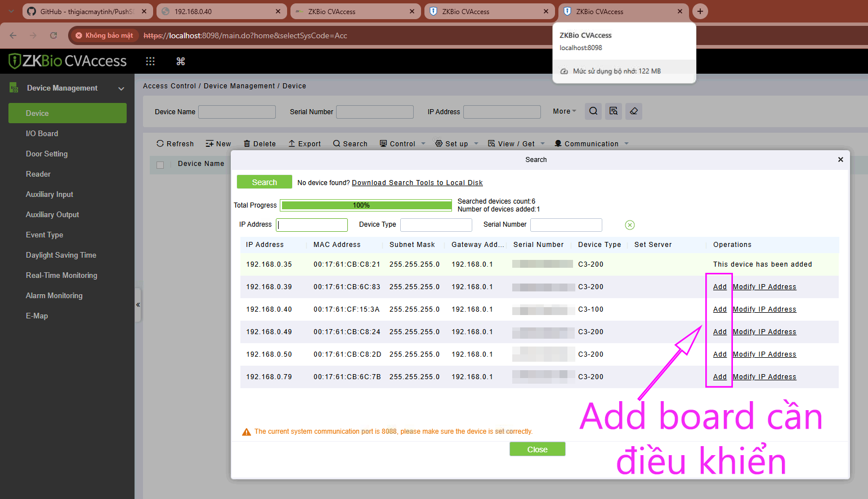This screenshot has height=499, width=868.
Task: Click the main Serial Number filter field
Action: click(x=375, y=112)
